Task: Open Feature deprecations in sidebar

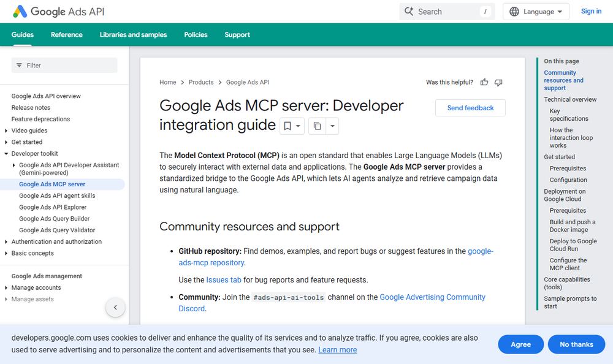Action: 40,119
